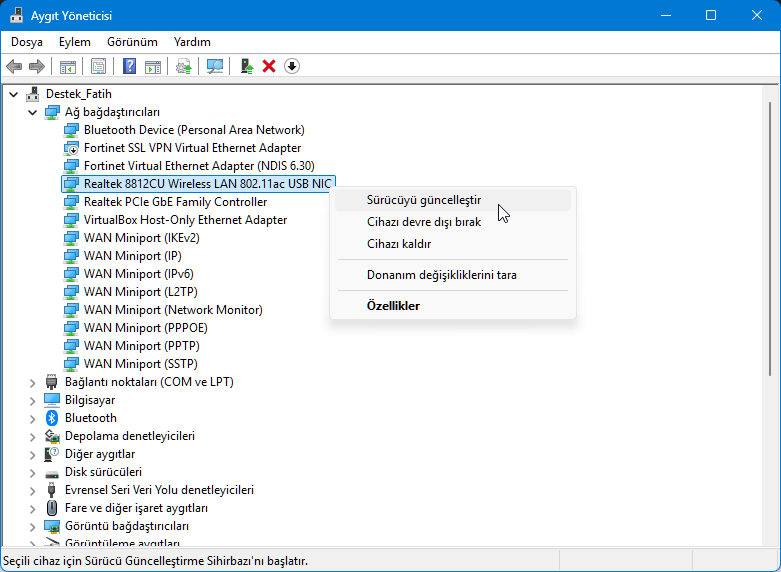Click Özellikler in the context menu

click(393, 306)
